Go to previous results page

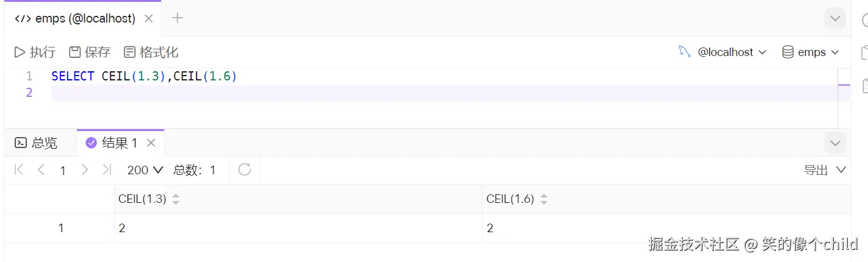[x=41, y=169]
